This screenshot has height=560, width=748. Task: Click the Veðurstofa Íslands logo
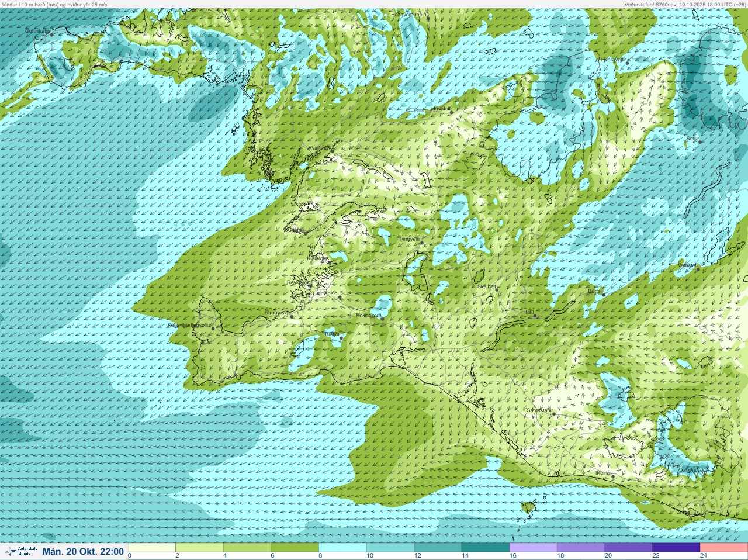(20, 551)
